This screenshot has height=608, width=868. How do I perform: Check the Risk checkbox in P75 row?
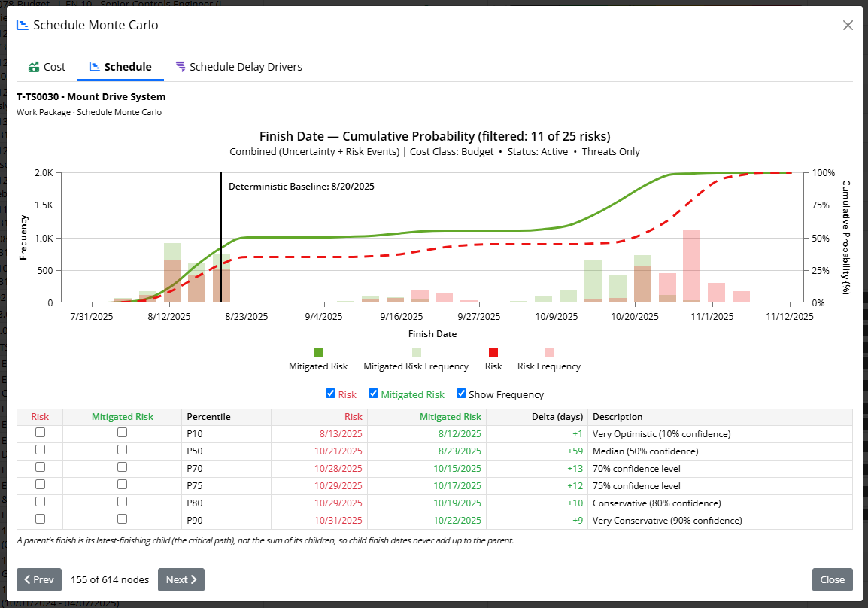tap(40, 484)
